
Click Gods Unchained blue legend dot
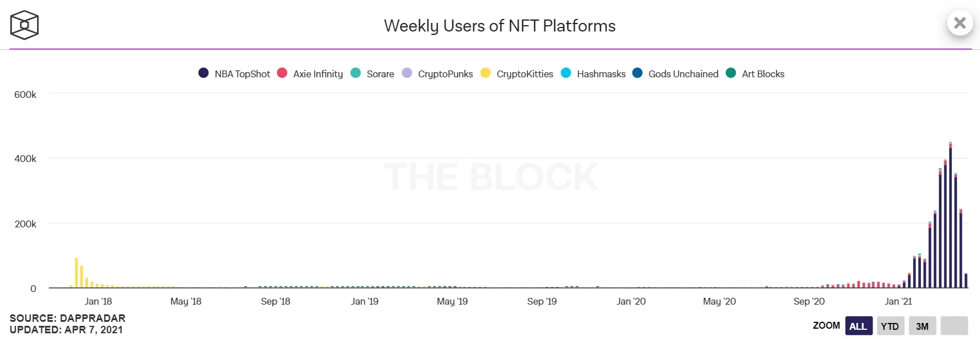(x=637, y=73)
